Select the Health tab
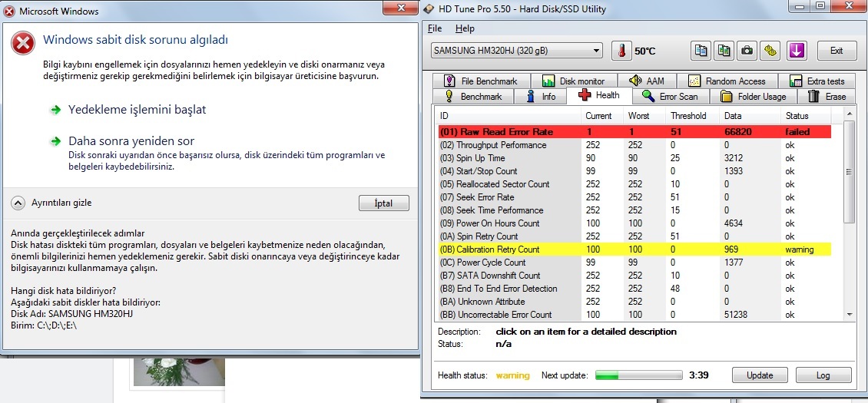This screenshot has height=403, width=868. pyautogui.click(x=599, y=95)
